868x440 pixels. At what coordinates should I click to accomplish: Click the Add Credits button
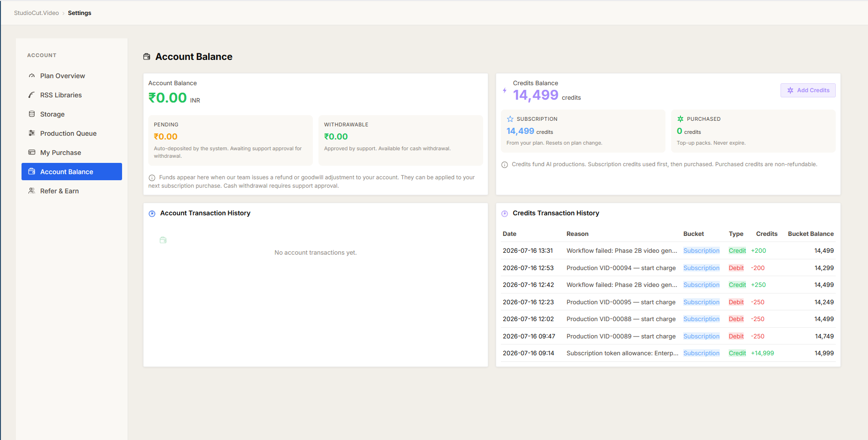[808, 90]
